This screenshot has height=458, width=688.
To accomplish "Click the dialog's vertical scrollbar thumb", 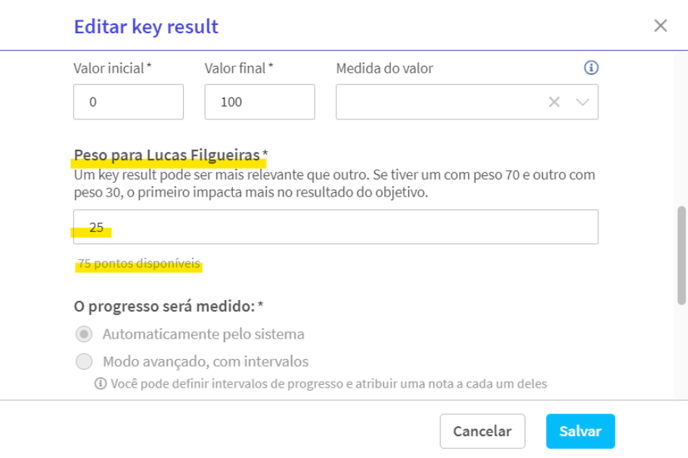I will (681, 255).
